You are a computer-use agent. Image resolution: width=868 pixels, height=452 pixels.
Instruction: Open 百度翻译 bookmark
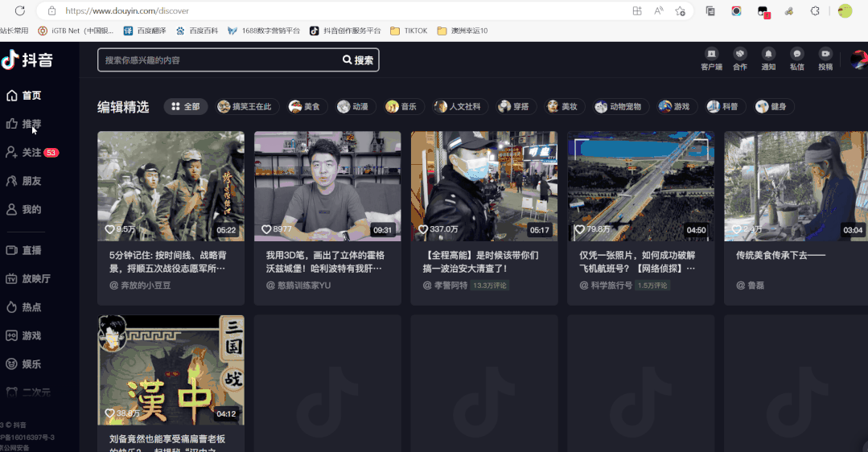pyautogui.click(x=145, y=31)
